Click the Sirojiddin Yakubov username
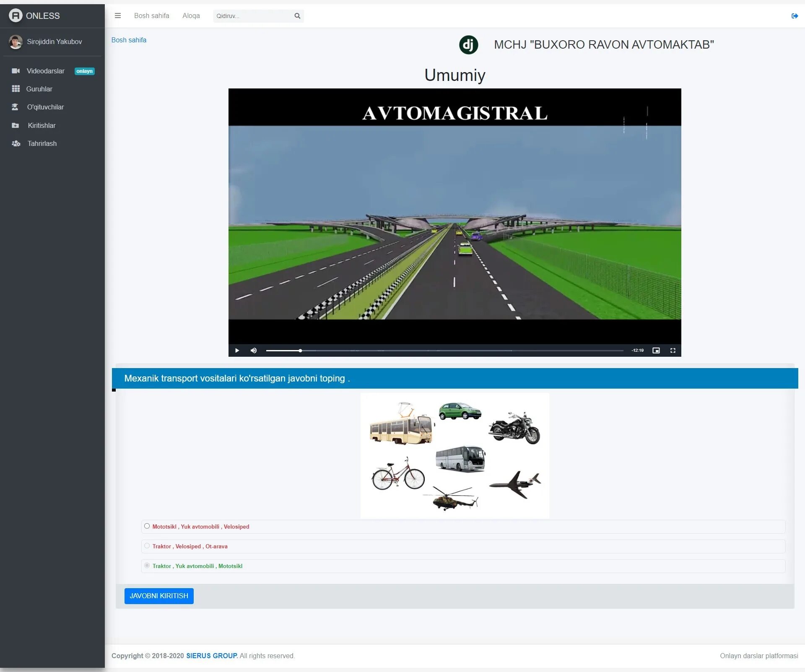Screen dimensions: 805x672 (55, 42)
